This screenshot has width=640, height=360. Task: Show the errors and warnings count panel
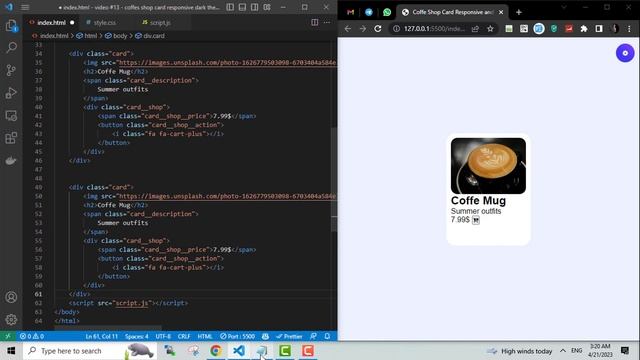(32, 336)
